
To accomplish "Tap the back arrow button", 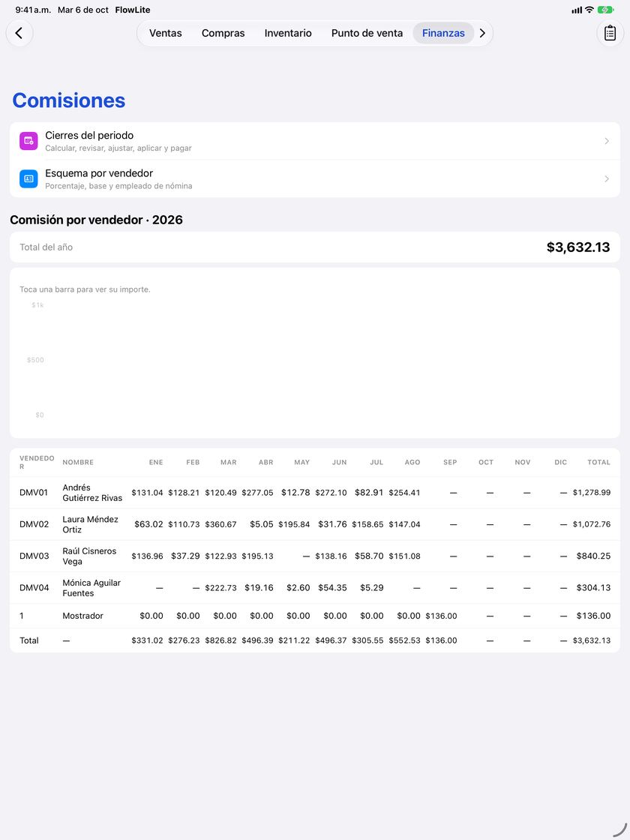I will pyautogui.click(x=19, y=33).
